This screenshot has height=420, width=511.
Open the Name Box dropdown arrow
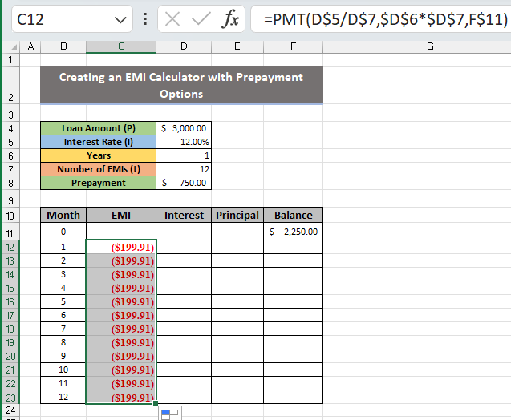click(120, 20)
